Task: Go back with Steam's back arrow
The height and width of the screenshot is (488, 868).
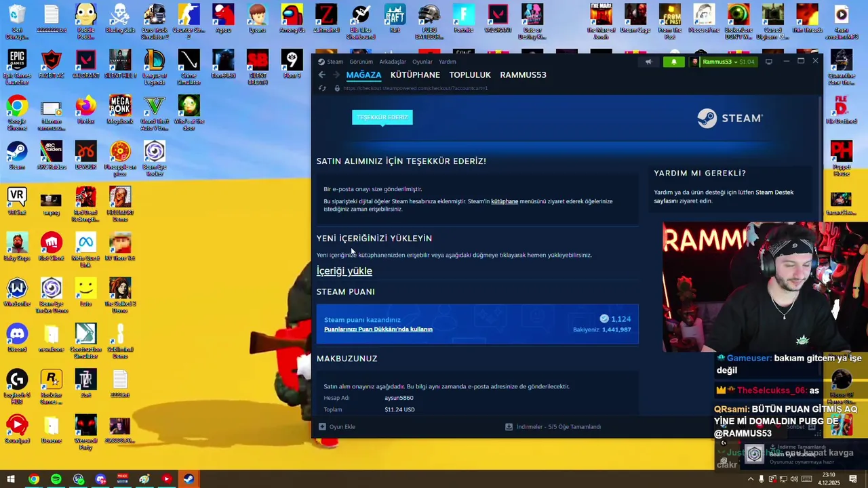Action: click(x=322, y=75)
